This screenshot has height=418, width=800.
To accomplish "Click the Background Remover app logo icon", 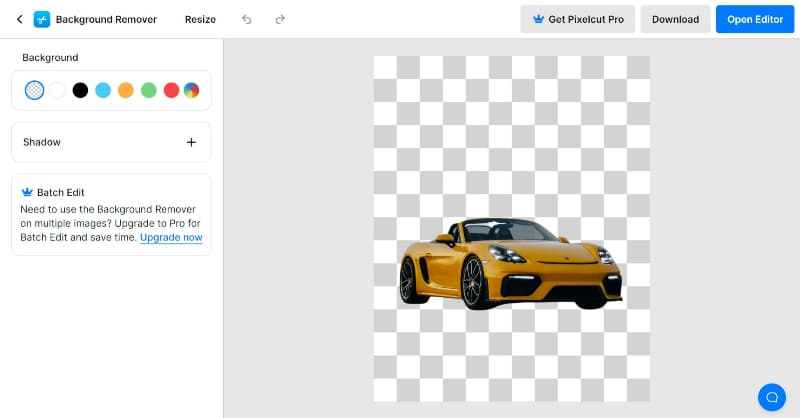I will tap(42, 19).
